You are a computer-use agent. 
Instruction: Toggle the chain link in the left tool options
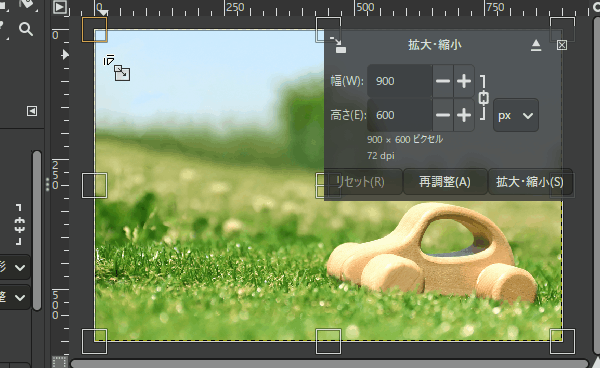coord(20,225)
